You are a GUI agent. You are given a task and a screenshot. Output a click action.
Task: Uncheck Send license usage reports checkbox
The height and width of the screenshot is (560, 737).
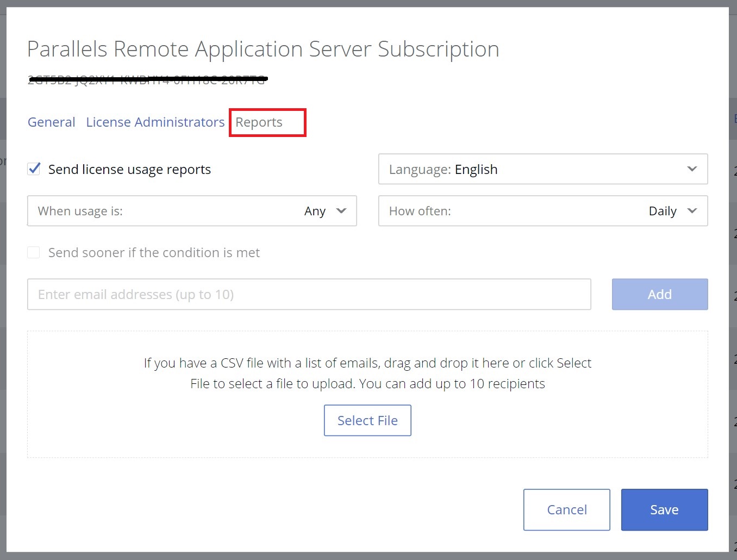(x=34, y=169)
